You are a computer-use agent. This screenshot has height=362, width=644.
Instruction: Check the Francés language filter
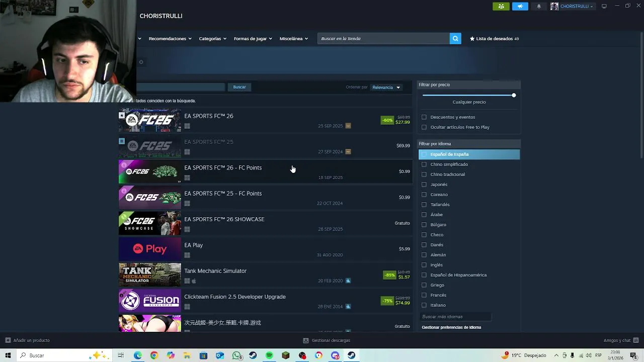(424, 295)
